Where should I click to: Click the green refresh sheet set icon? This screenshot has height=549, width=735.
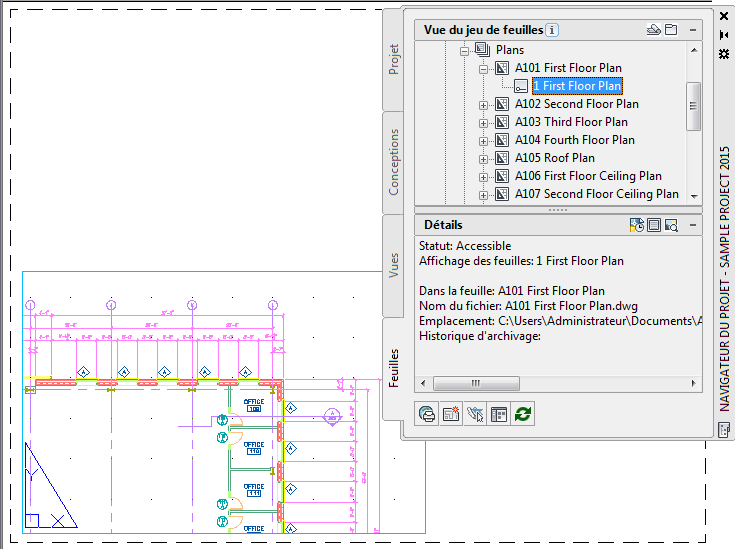click(523, 414)
